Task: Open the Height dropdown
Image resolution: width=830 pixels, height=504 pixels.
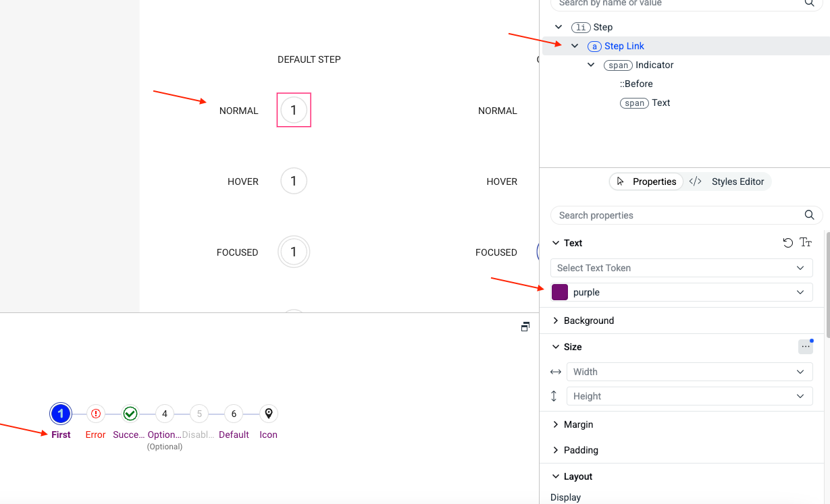Action: click(689, 396)
